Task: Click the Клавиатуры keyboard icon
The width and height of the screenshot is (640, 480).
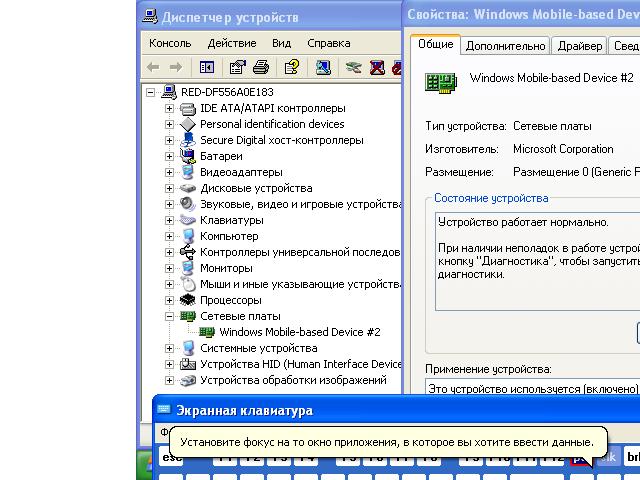Action: [x=188, y=220]
